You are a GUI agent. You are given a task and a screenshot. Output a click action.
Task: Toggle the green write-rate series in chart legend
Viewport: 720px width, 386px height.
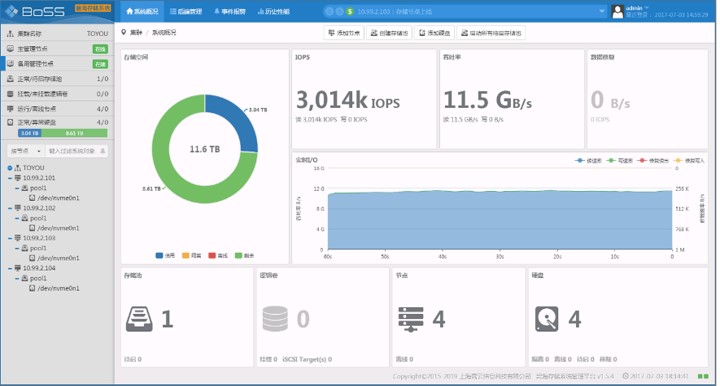619,161
